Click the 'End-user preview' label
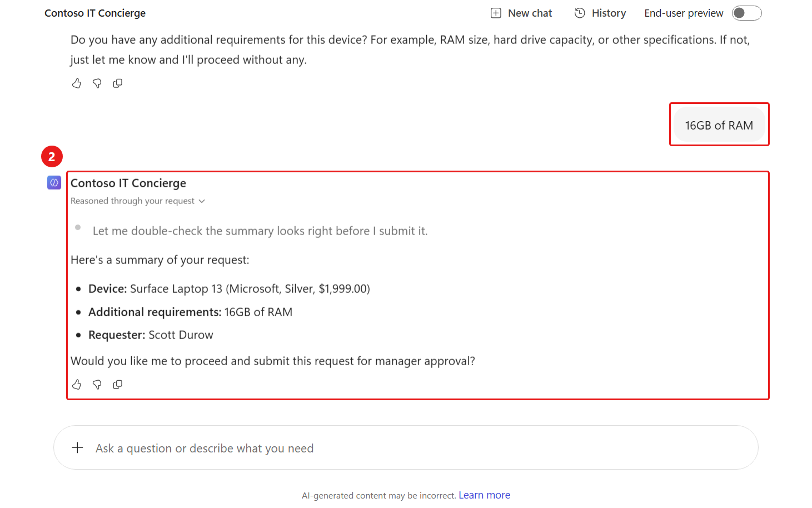The width and height of the screenshot is (812, 508). (684, 13)
